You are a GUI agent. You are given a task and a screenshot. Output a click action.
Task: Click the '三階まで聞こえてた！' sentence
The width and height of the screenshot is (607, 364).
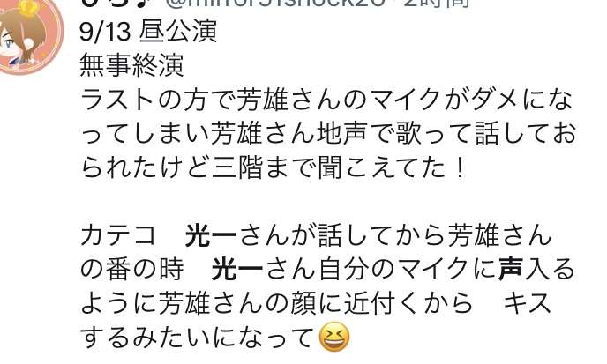(x=340, y=167)
